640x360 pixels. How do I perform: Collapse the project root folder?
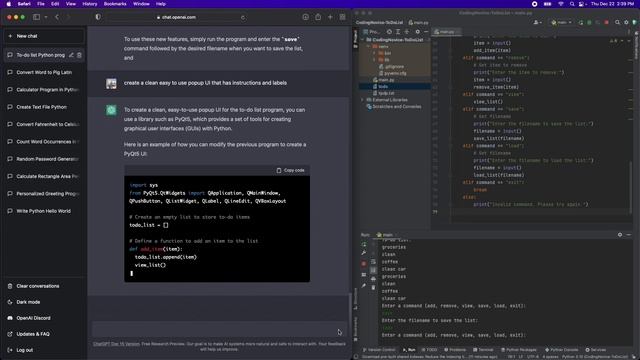click(362, 40)
